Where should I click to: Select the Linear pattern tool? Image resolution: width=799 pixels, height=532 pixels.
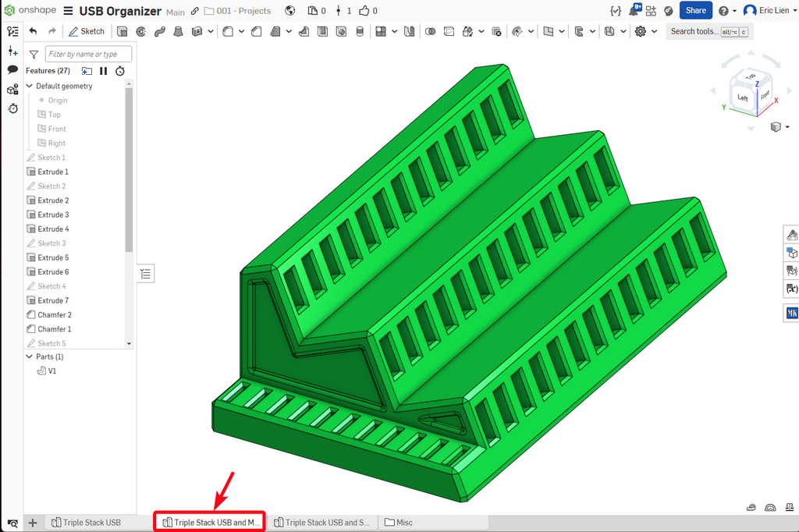point(381,32)
